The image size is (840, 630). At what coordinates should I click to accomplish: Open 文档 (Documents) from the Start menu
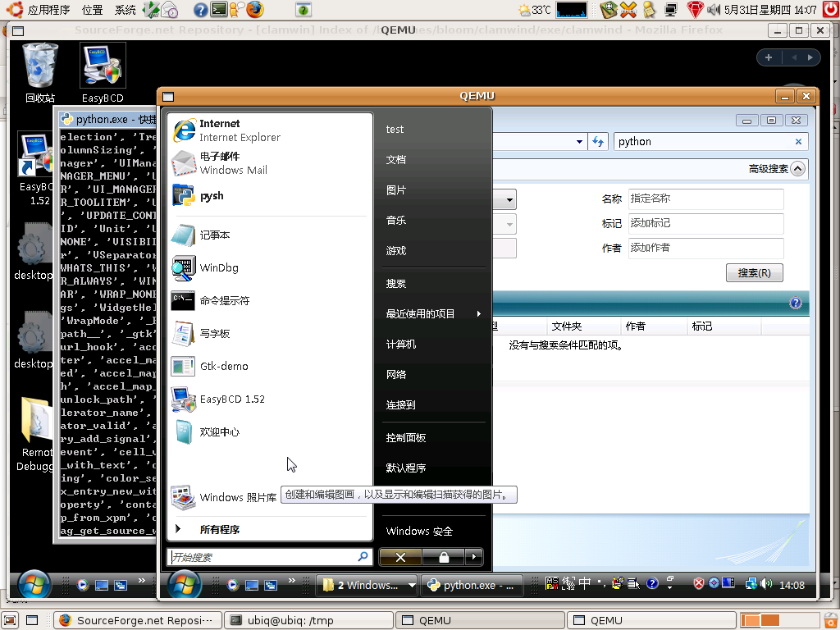(433, 160)
